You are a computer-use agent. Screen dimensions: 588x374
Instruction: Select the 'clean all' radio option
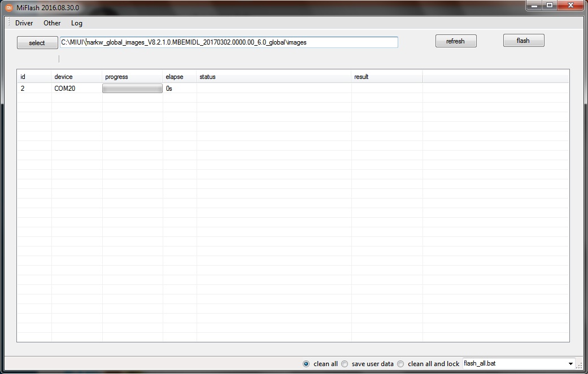coord(306,364)
